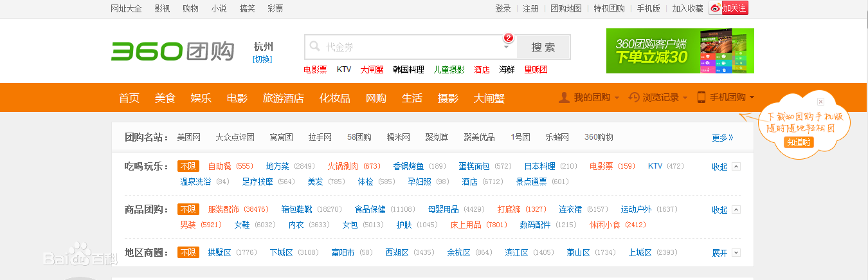This screenshot has height=280, width=868.
Task: Open 小说 in top bar
Action: point(219,8)
